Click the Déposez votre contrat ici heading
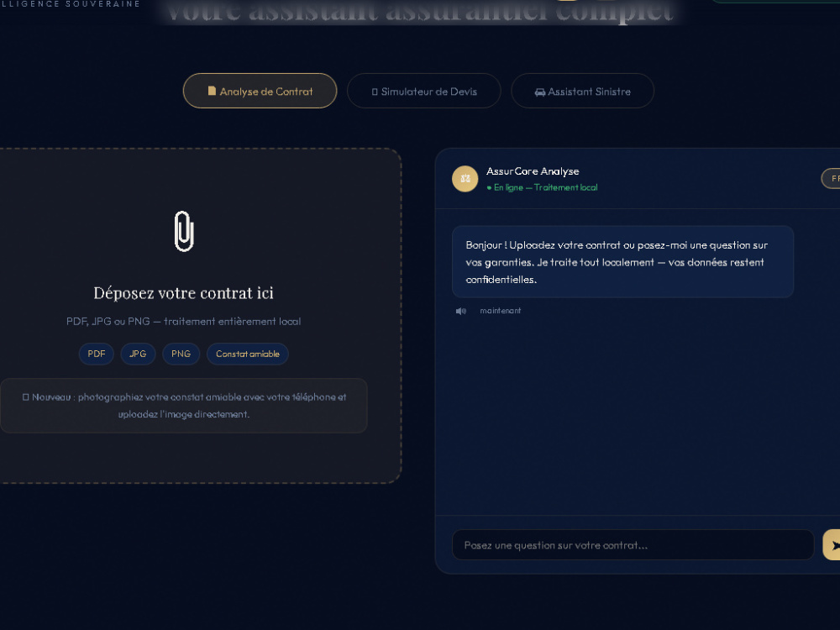This screenshot has height=630, width=840. tap(184, 293)
